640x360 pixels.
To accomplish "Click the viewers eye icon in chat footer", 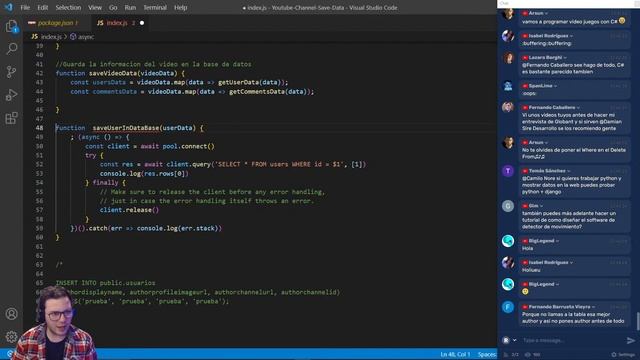I will click(528, 354).
